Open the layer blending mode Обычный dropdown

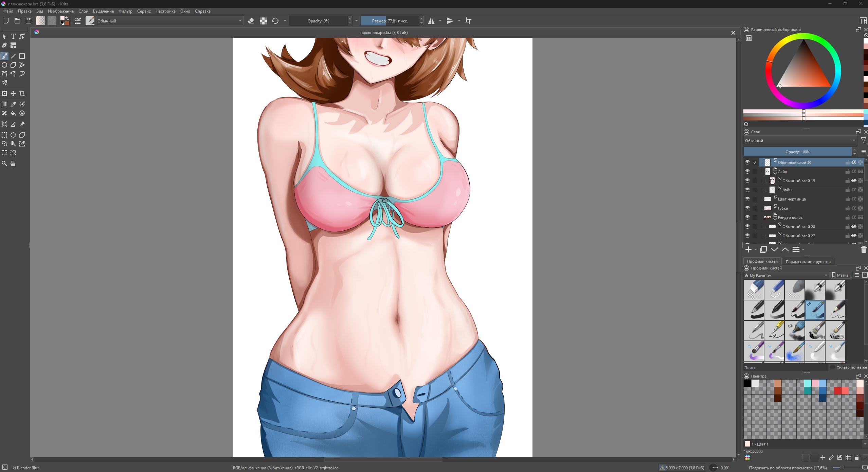[800, 141]
